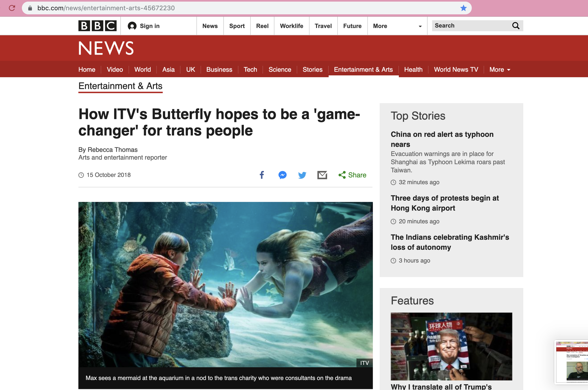Viewport: 588px width, 390px height.
Task: Open 'The Indians celebrating Kashmir's loss of autonomy'
Action: point(450,242)
